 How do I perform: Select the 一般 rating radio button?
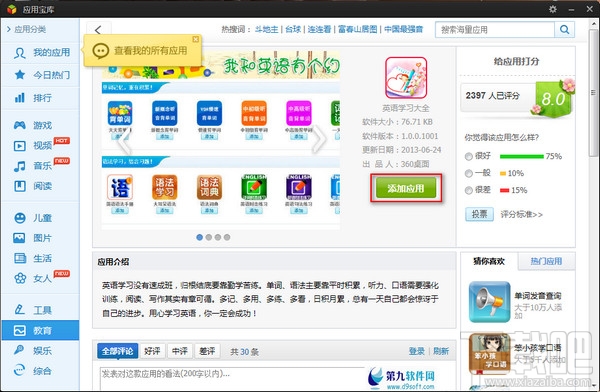[468, 173]
